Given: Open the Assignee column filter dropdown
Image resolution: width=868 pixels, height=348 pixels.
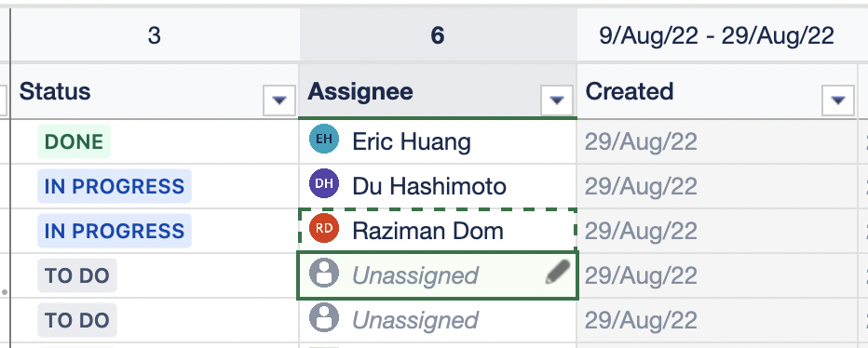Looking at the screenshot, I should [556, 100].
